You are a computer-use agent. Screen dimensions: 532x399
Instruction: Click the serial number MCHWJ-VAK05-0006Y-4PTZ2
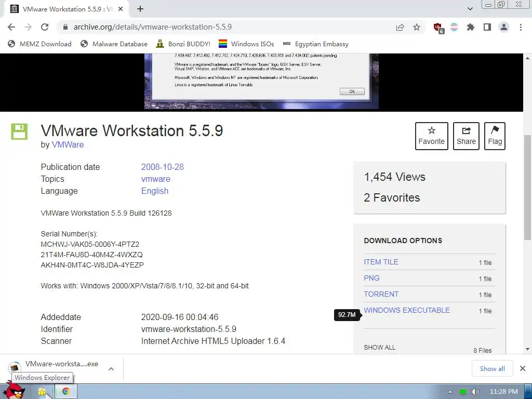click(x=90, y=244)
